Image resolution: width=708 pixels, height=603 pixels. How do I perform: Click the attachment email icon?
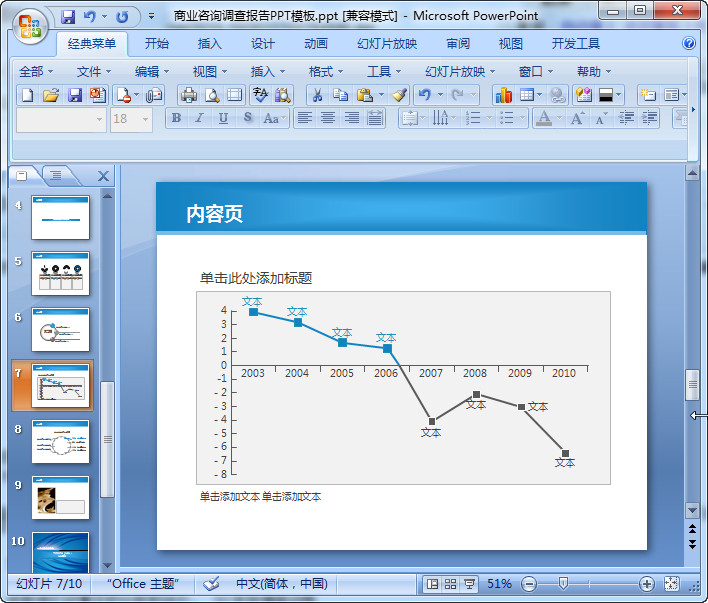[154, 95]
